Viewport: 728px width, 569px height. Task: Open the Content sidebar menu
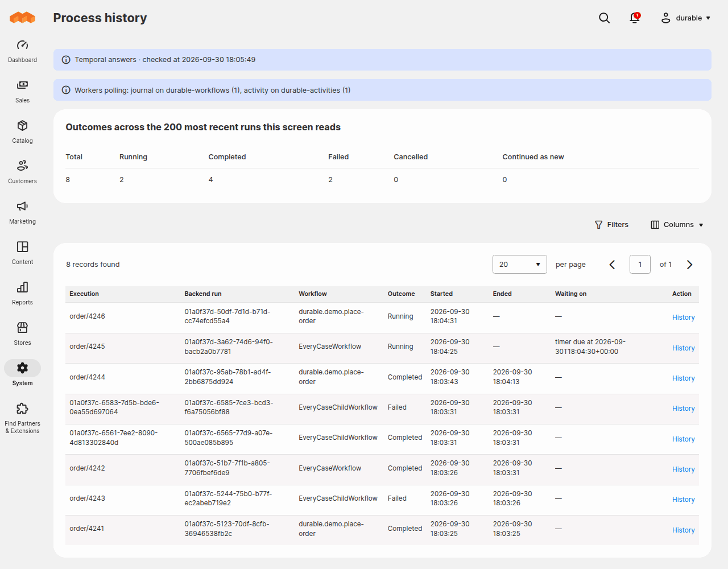(x=22, y=253)
